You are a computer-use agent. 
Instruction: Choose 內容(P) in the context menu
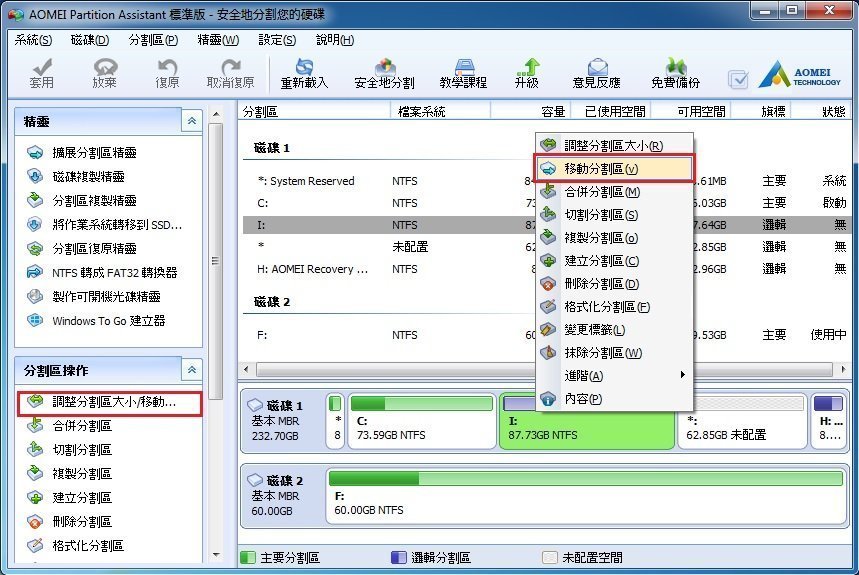pyautogui.click(x=614, y=399)
